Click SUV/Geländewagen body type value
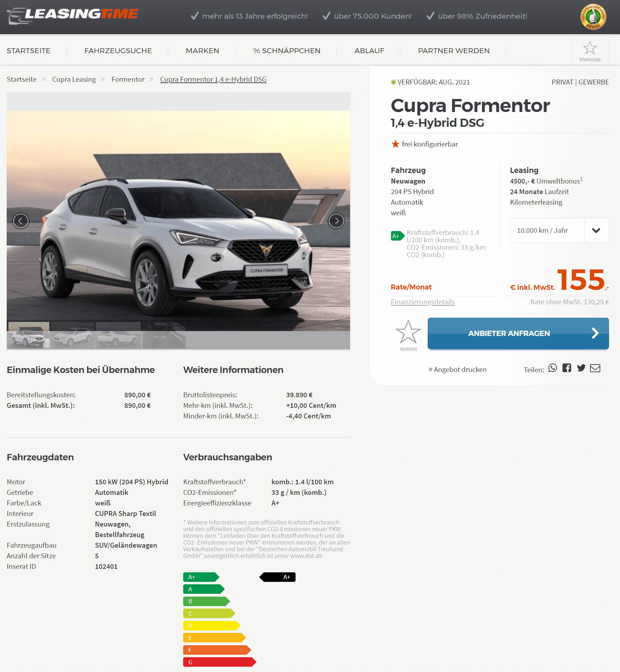This screenshot has height=672, width=620. pos(126,545)
